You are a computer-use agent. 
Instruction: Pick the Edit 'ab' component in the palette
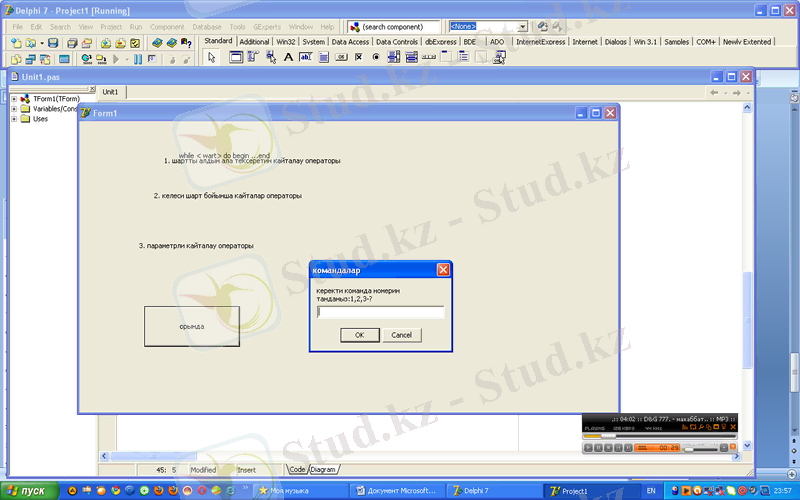[x=306, y=57]
